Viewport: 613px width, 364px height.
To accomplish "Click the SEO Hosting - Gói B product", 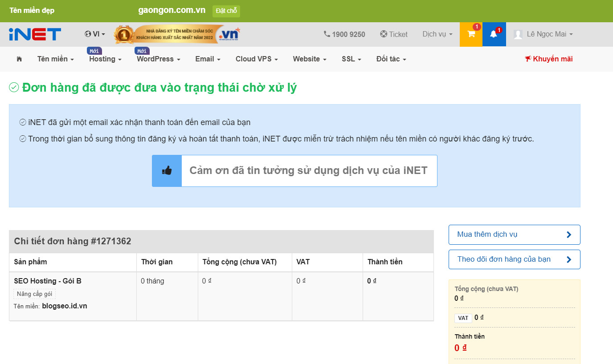I will [x=48, y=281].
